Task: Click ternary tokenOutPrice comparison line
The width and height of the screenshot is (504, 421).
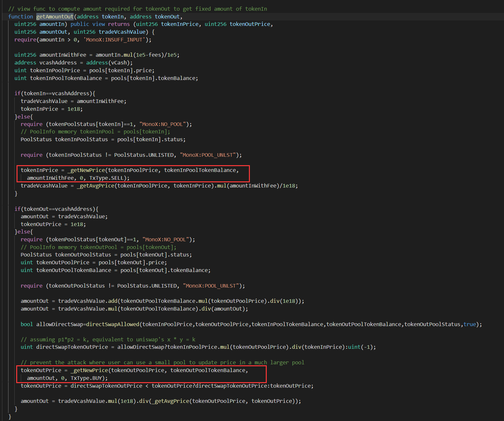Action: coord(167,386)
